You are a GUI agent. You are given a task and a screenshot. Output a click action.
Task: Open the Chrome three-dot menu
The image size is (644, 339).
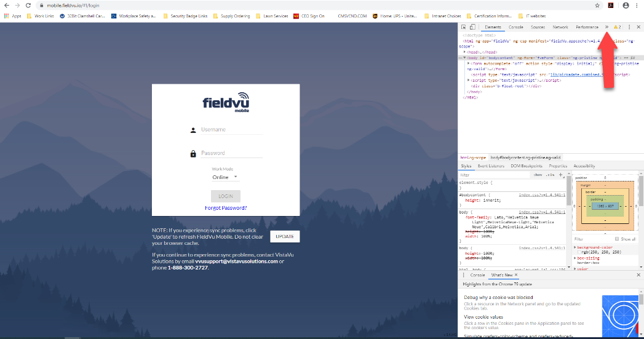click(637, 6)
